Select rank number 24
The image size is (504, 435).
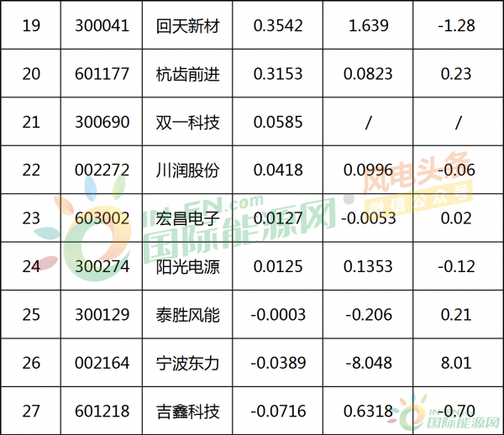(x=31, y=267)
